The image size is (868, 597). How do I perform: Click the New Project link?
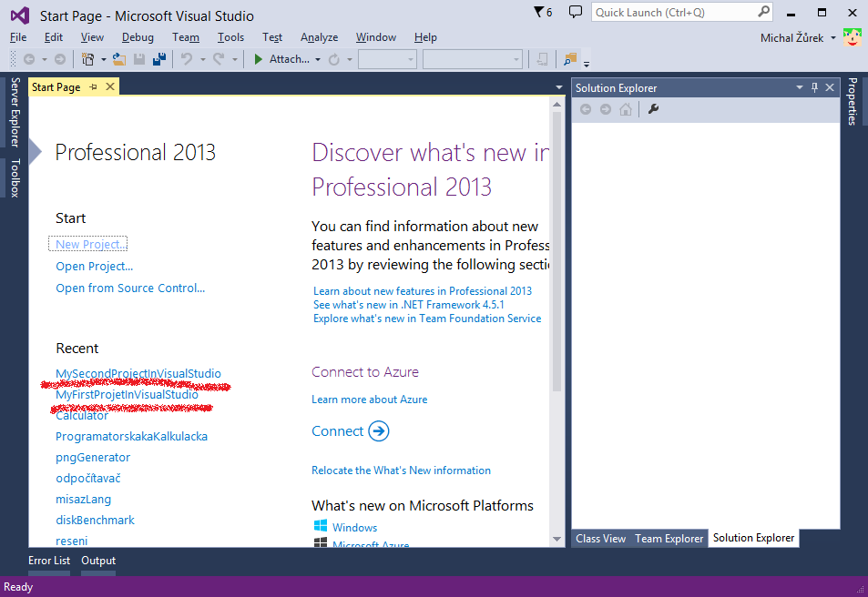[90, 244]
